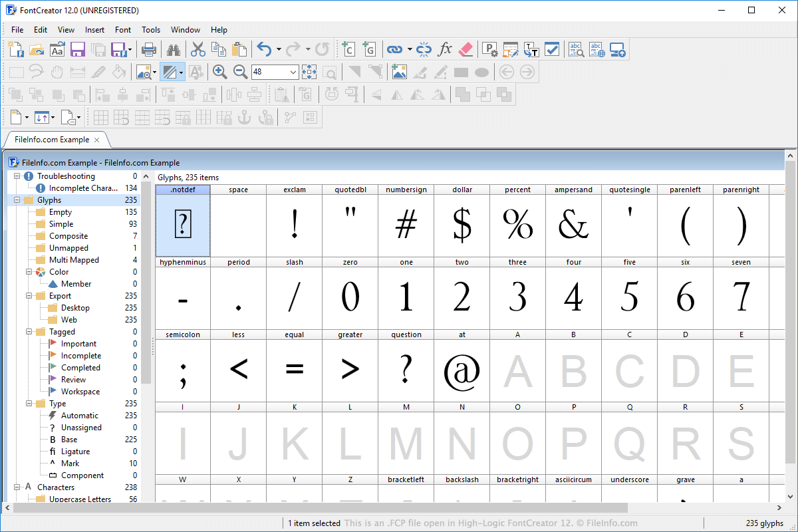Image resolution: width=798 pixels, height=532 pixels.
Task: Open Find with the binoculars icon
Action: coord(174,49)
